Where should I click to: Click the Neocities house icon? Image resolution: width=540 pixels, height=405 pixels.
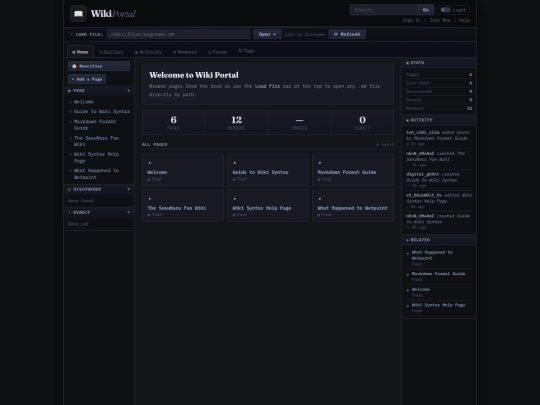coord(74,66)
